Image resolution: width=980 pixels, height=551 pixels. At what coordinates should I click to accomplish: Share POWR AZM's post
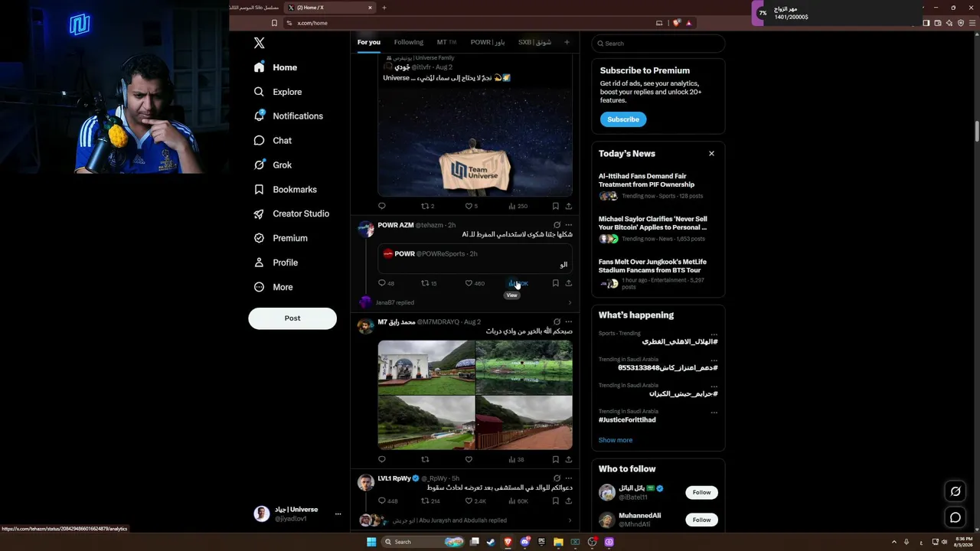tap(568, 283)
